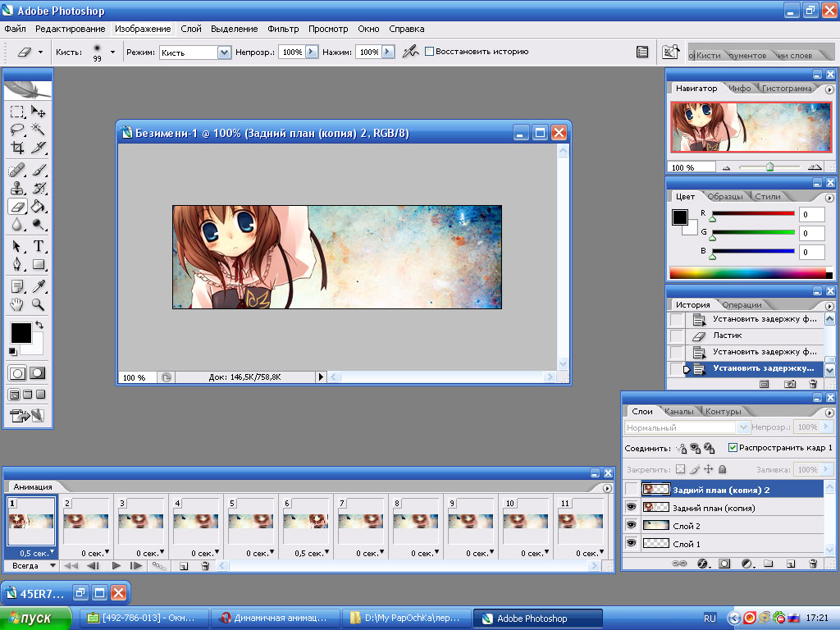Swap foreground and background colors
The height and width of the screenshot is (630, 840).
tap(39, 325)
